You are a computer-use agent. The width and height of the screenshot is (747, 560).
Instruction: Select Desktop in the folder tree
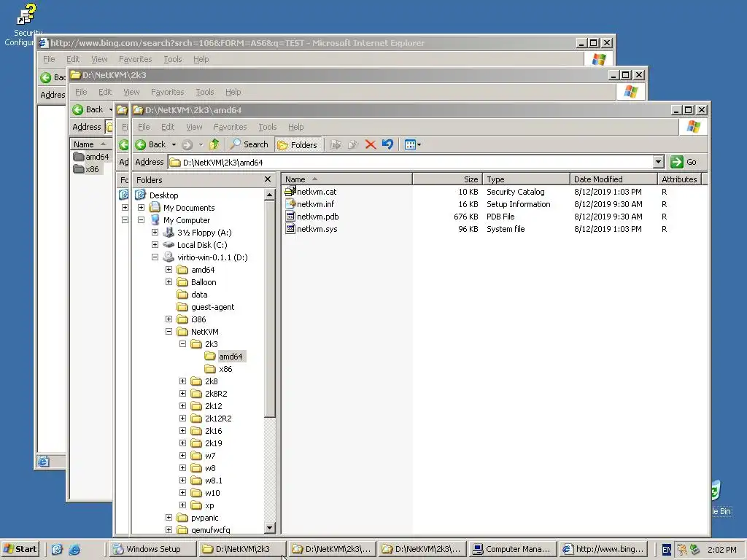pyautogui.click(x=163, y=195)
